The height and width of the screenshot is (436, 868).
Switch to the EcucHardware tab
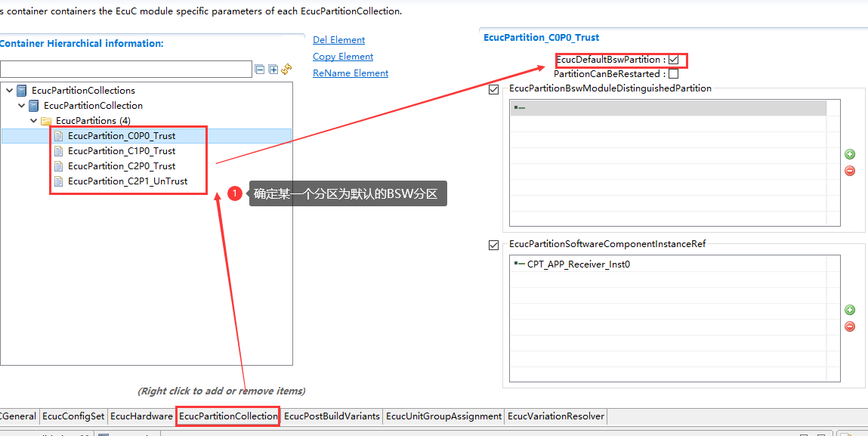(x=141, y=416)
